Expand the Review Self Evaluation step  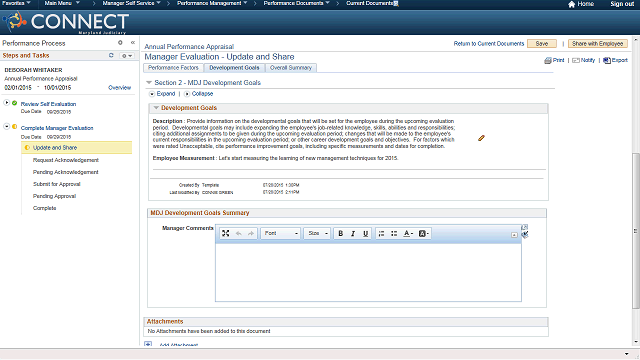(x=7, y=102)
